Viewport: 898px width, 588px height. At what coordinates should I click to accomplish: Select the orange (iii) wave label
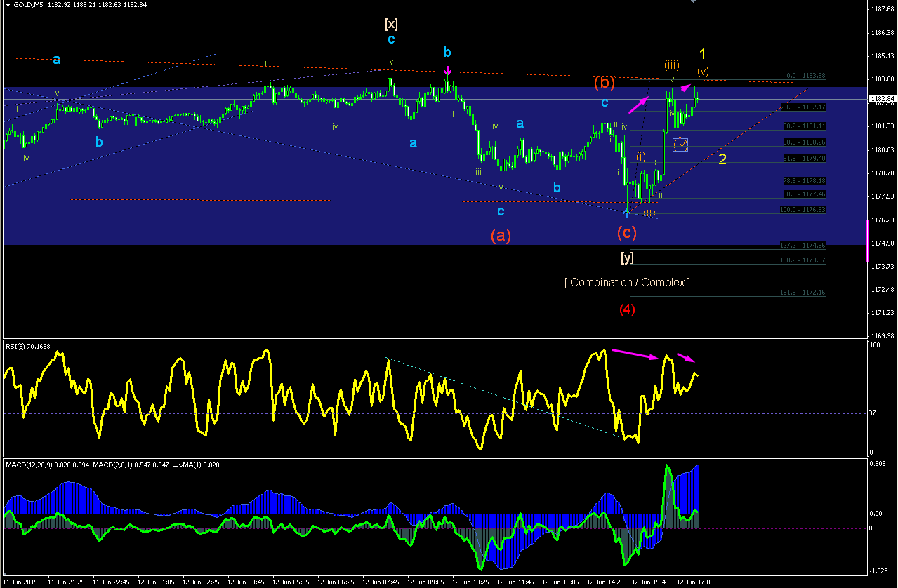672,65
